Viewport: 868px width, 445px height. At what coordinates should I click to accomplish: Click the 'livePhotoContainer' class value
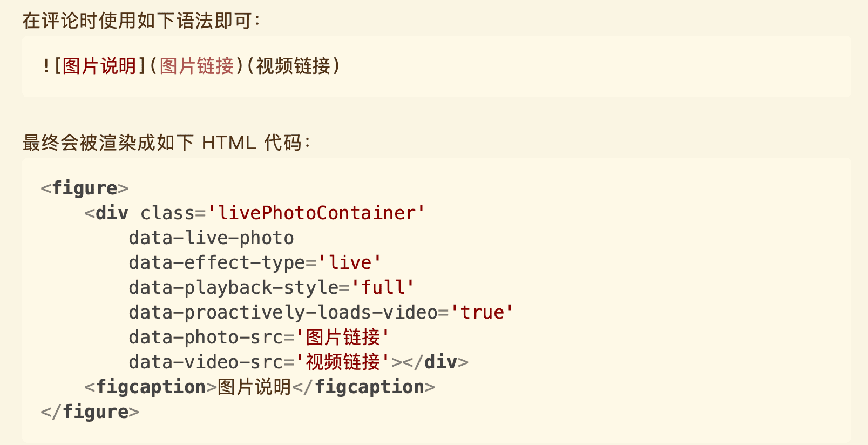pos(316,213)
